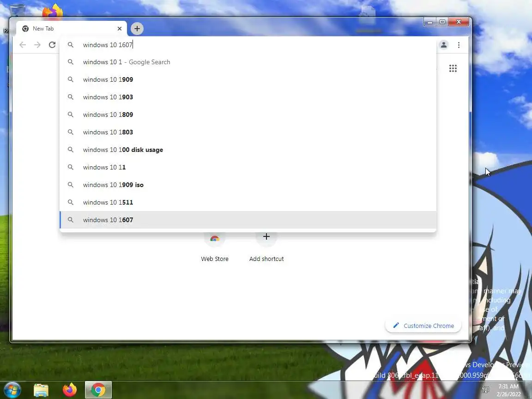Choose 'windows 10 1 - Google Search' suggestion
This screenshot has width=532, height=399.
click(248, 62)
